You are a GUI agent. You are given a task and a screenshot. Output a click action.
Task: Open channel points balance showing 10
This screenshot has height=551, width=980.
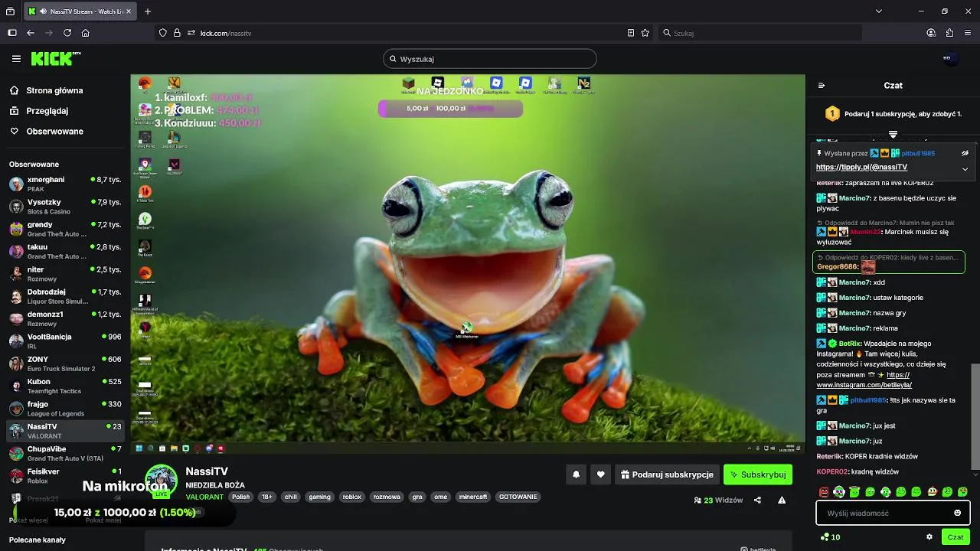[x=830, y=537]
